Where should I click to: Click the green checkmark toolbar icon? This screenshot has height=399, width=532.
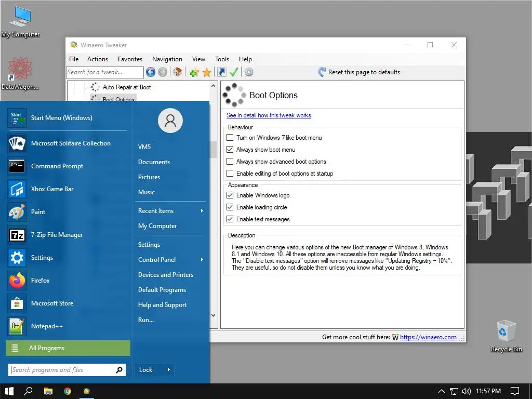tap(234, 72)
